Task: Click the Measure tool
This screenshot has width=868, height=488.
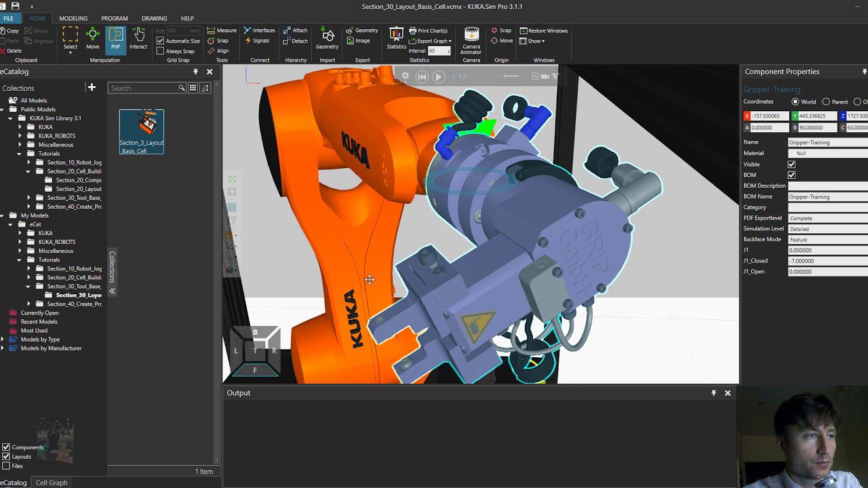Action: (222, 30)
